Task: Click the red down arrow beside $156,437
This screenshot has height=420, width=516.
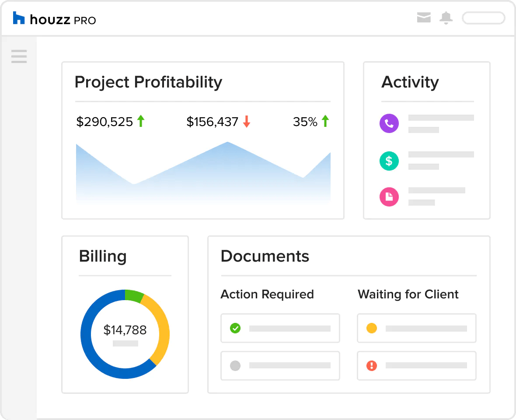Action: (x=247, y=121)
